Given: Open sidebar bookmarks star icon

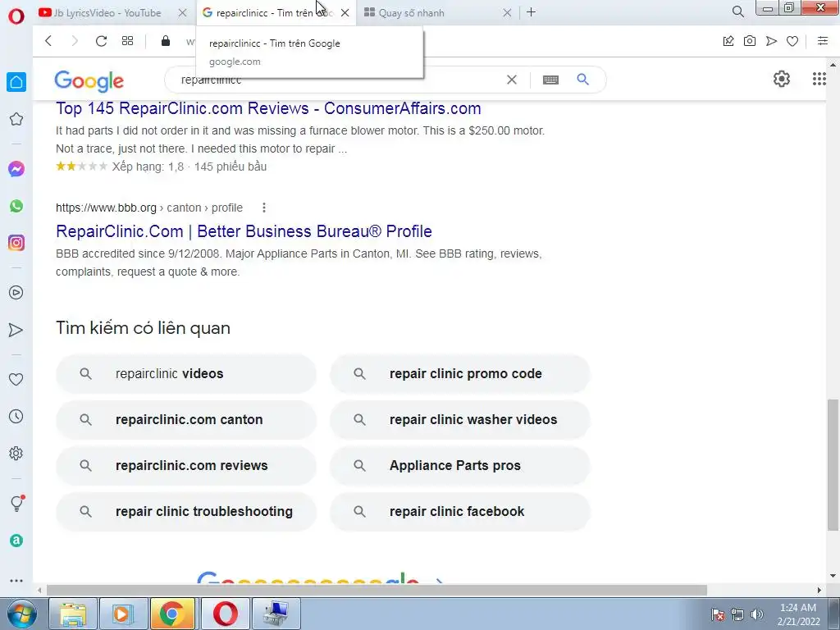Looking at the screenshot, I should [16, 119].
